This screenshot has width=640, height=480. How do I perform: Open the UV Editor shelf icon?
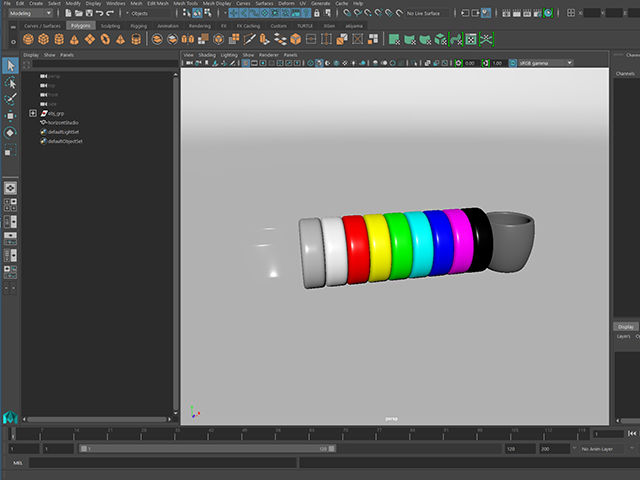(x=471, y=39)
